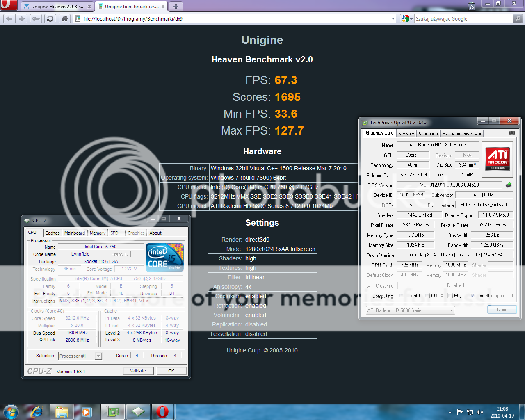This screenshot has height=420, width=525.
Task: Tick the CUDA checkbox
Action: point(427,296)
